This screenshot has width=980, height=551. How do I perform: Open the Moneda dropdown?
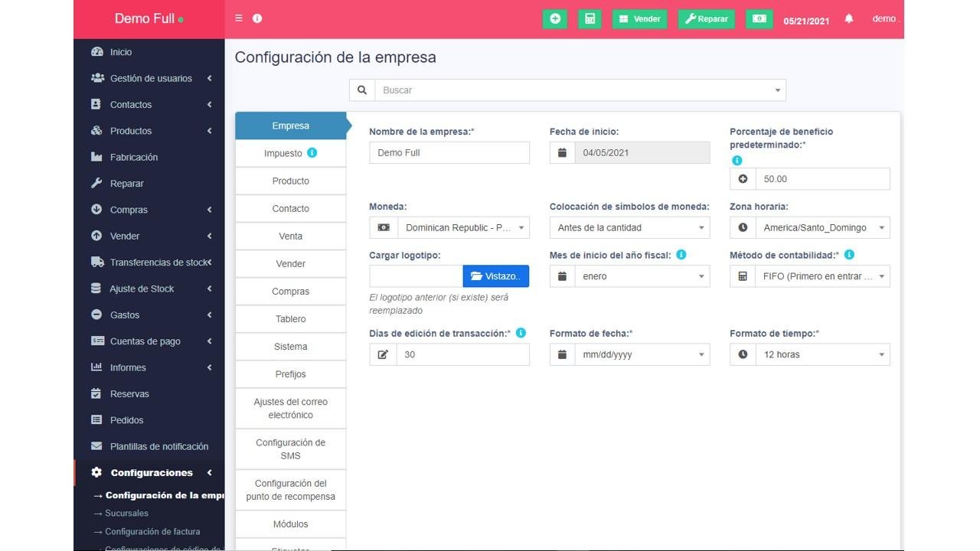tap(463, 228)
